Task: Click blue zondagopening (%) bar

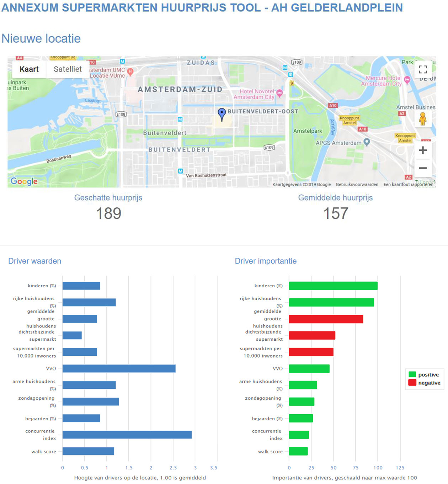Action: pyautogui.click(x=91, y=401)
